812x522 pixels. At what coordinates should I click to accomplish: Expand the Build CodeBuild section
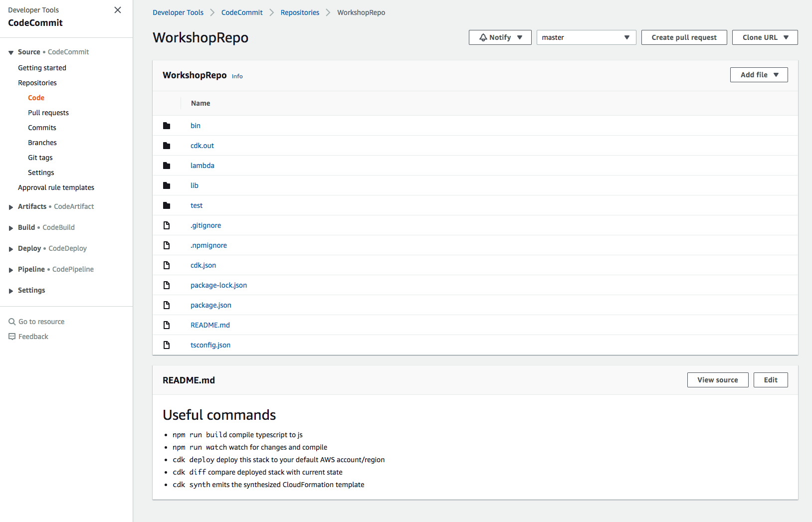point(11,228)
